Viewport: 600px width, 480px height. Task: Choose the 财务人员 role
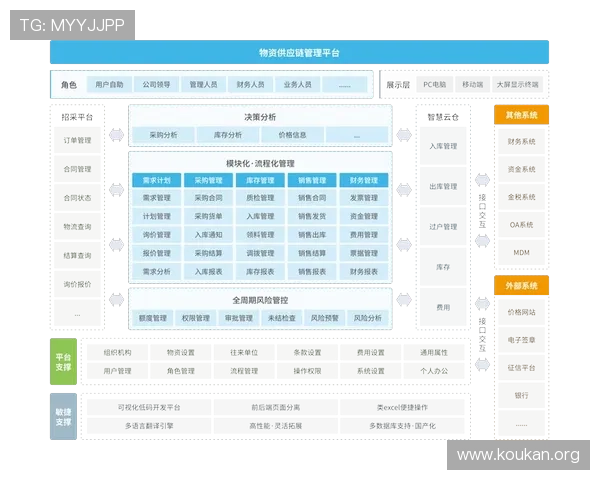coord(250,85)
